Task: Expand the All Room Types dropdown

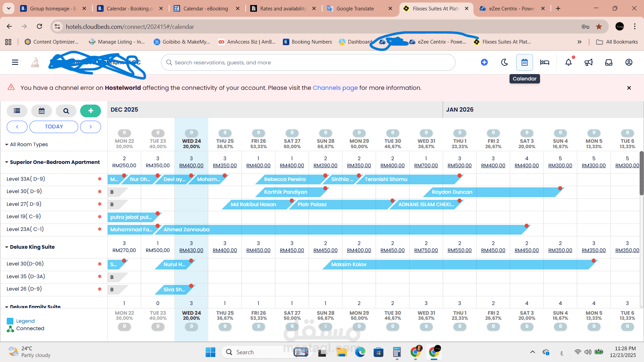Action: (x=7, y=144)
